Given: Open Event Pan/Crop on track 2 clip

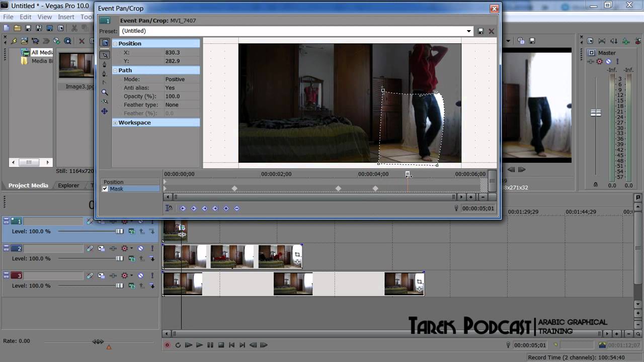Looking at the screenshot, I should [x=297, y=254].
